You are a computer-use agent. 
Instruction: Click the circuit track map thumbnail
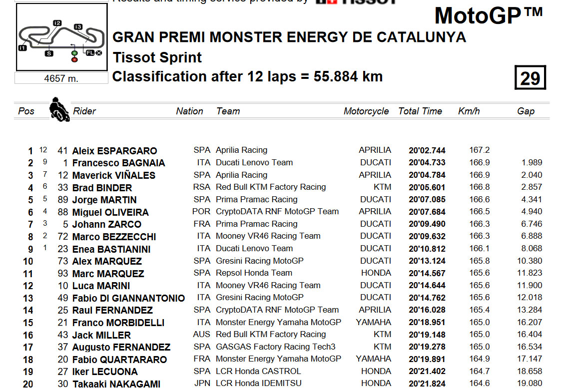pos(61,37)
